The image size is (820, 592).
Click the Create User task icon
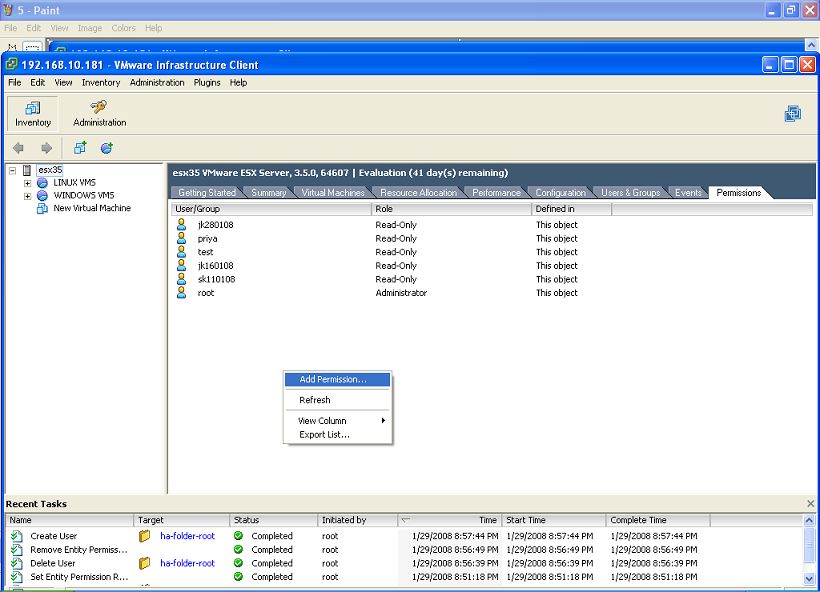(x=17, y=536)
